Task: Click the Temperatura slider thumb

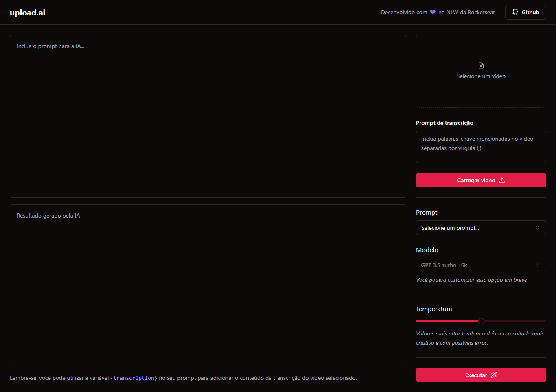Action: pos(481,321)
